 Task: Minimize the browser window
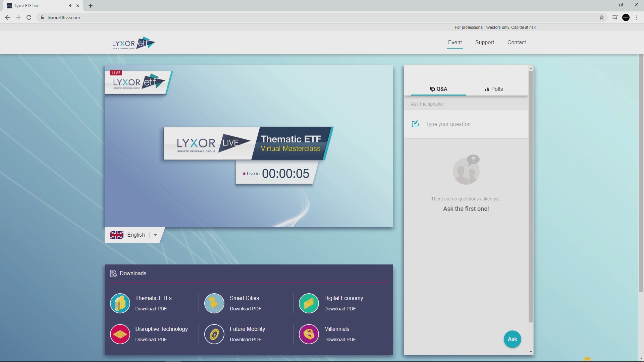tap(605, 5)
